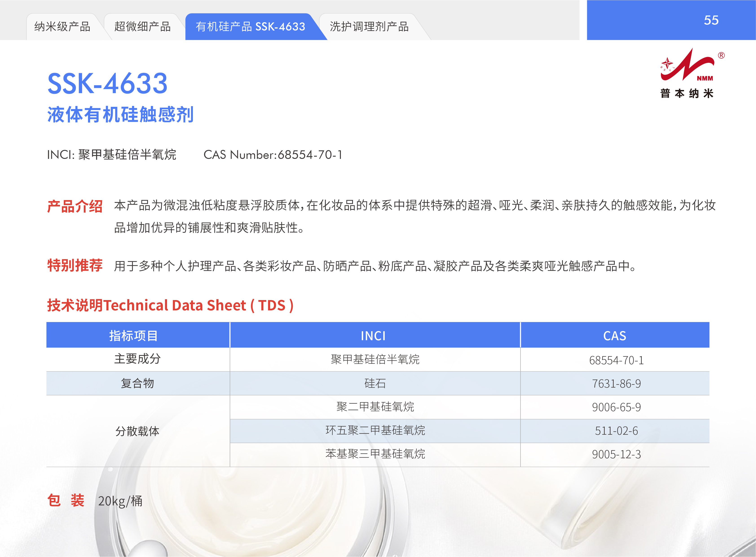Click the SSK-4633 product title

(x=107, y=83)
